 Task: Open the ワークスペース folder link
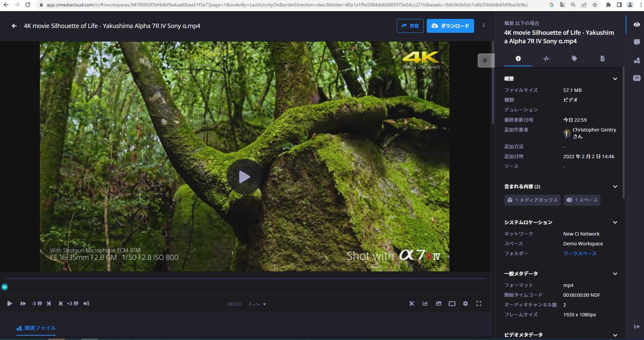580,253
